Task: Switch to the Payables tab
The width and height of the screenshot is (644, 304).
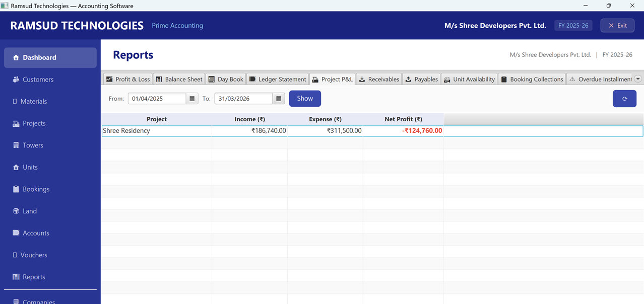Action: pos(422,79)
